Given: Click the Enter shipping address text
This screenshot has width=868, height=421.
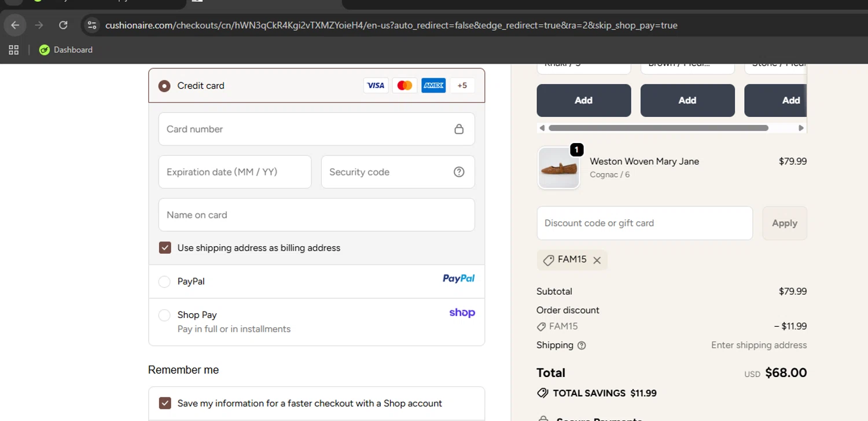Looking at the screenshot, I should point(759,345).
